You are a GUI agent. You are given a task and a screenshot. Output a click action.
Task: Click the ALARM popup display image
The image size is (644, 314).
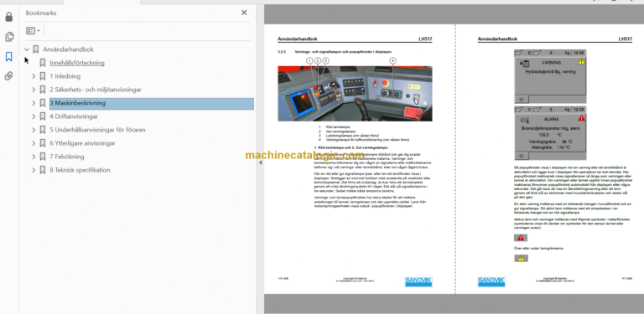pyautogui.click(x=550, y=133)
